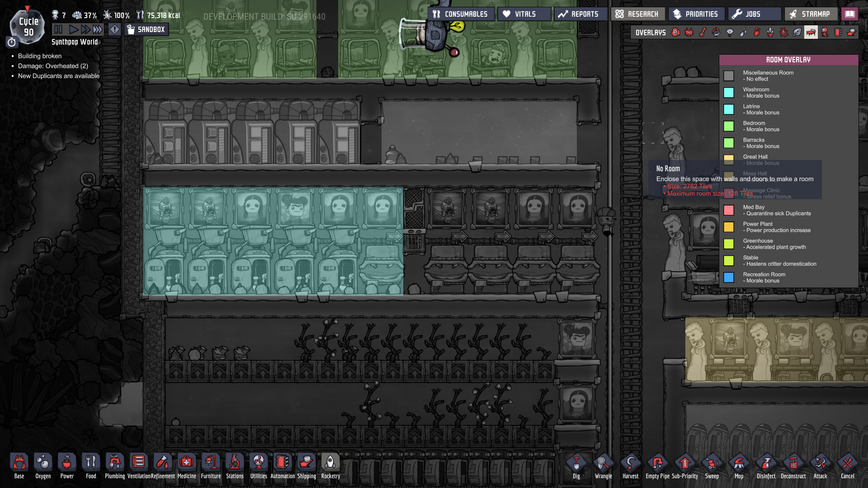Toggle the red alert button
The height and width of the screenshot is (488, 868).
click(115, 30)
